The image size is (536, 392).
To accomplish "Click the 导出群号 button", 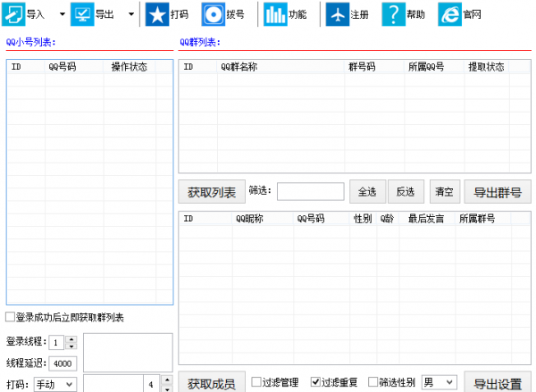I will 498,192.
